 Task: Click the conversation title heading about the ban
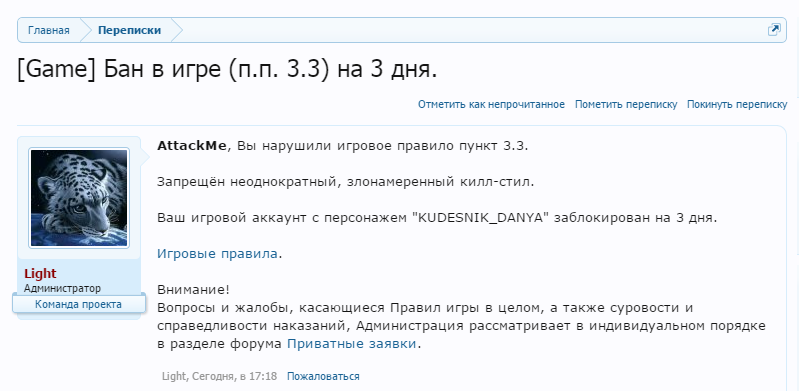[x=227, y=70]
